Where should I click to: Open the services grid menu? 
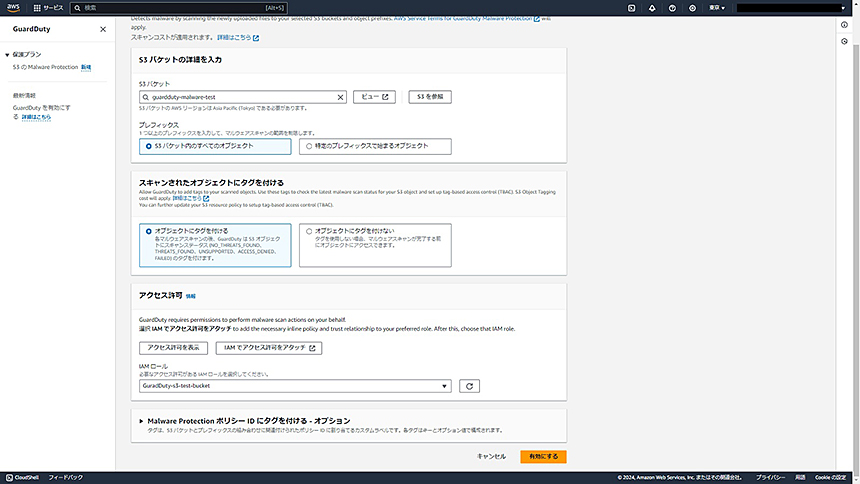(x=48, y=8)
